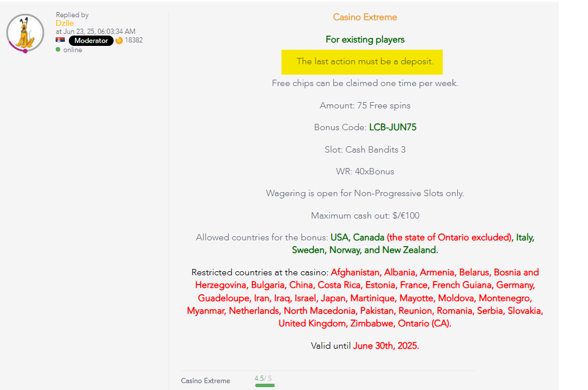The width and height of the screenshot is (588, 390).
Task: Click the green rating progress bar
Action: click(x=266, y=385)
